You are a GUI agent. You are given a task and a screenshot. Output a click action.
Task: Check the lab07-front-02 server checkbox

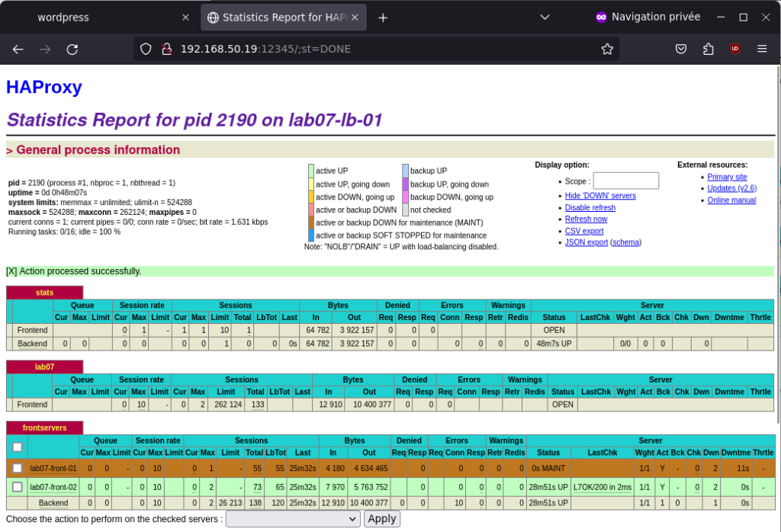coord(18,487)
